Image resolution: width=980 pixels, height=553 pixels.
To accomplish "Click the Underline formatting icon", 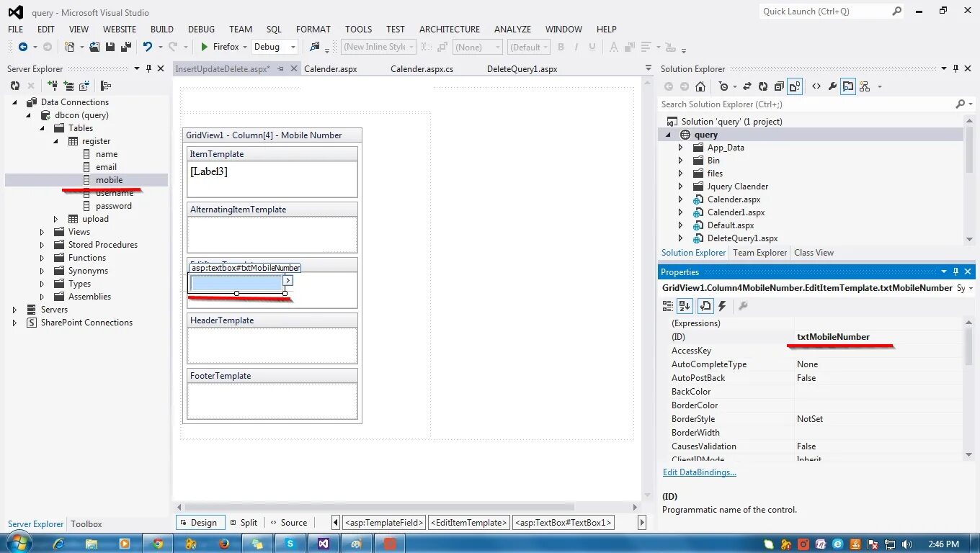I will (x=592, y=47).
